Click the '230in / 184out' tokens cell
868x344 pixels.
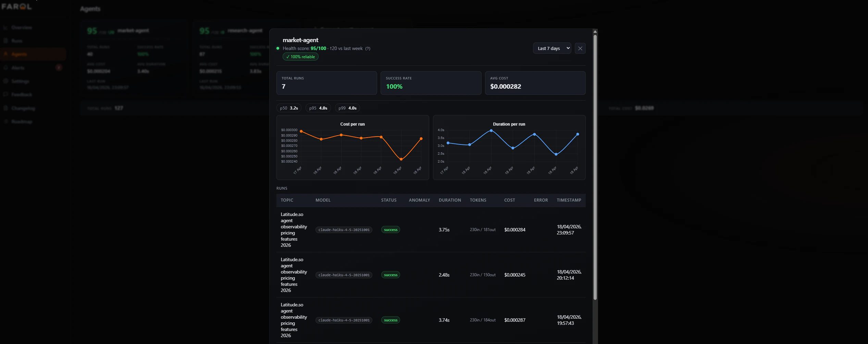[483, 320]
